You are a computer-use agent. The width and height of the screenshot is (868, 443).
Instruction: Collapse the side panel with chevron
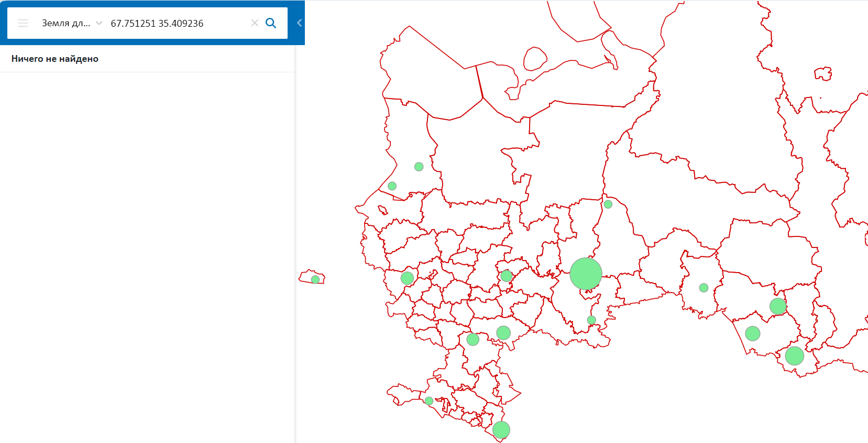point(299,23)
